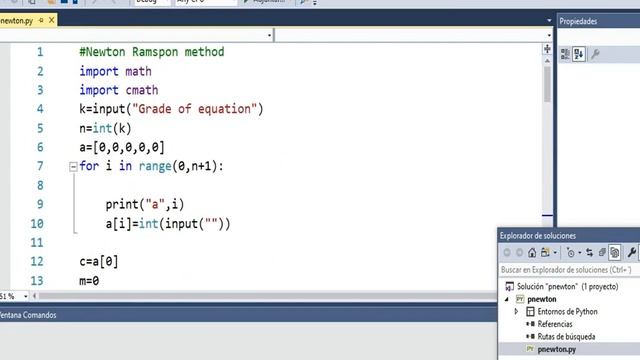The width and height of the screenshot is (640, 360).
Task: Click the solution icon beside Solución "pnewton"
Action: click(509, 287)
